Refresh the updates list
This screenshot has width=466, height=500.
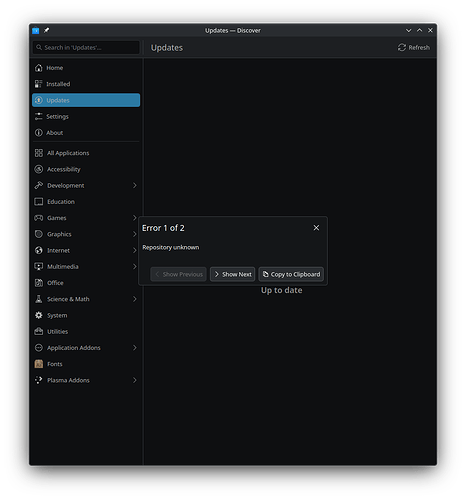coord(414,48)
